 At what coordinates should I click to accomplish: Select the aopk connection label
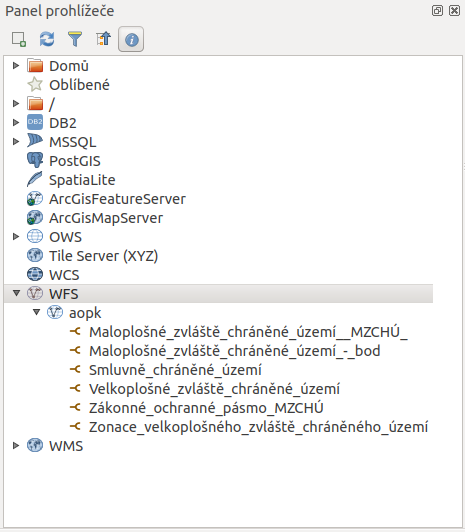click(x=85, y=313)
